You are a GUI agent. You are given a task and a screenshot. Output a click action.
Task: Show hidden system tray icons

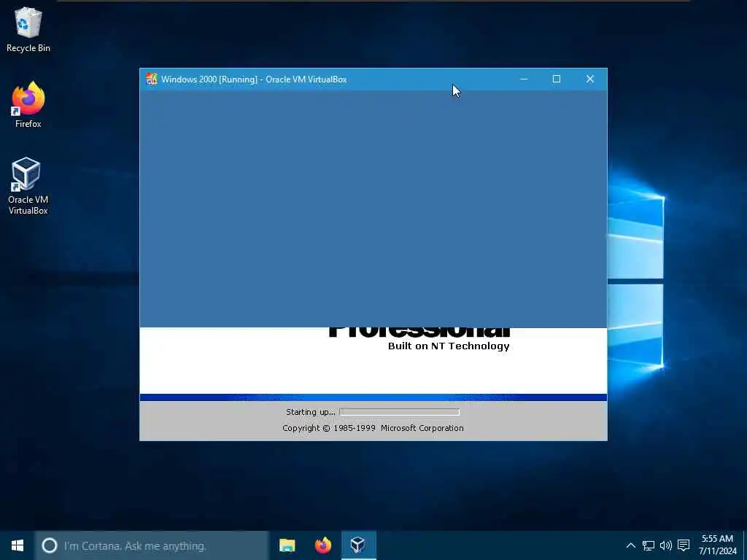[x=631, y=545]
